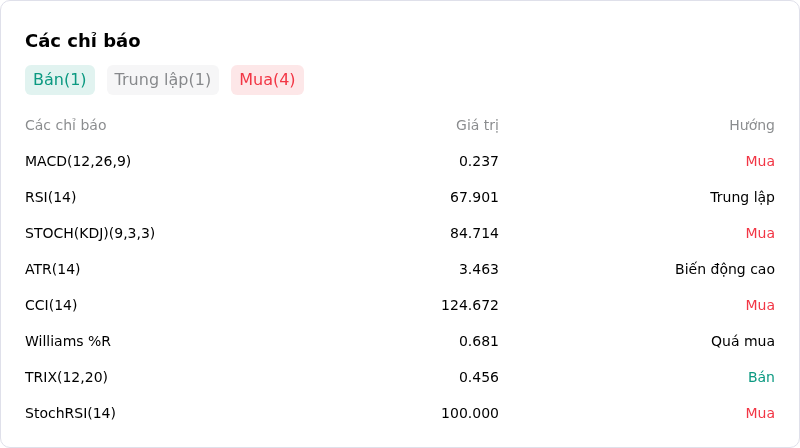800x448 pixels.
Task: Click the RSI(14) indicator name
Action: coord(51,197)
